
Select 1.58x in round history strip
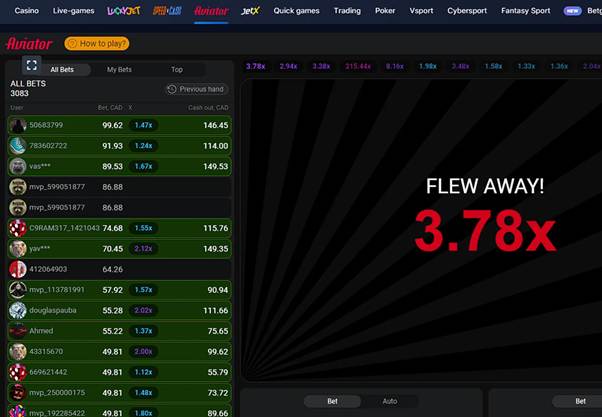(x=493, y=66)
